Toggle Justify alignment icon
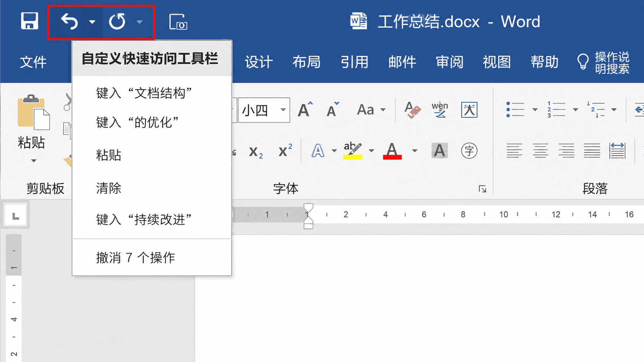644x362 pixels. [x=592, y=151]
